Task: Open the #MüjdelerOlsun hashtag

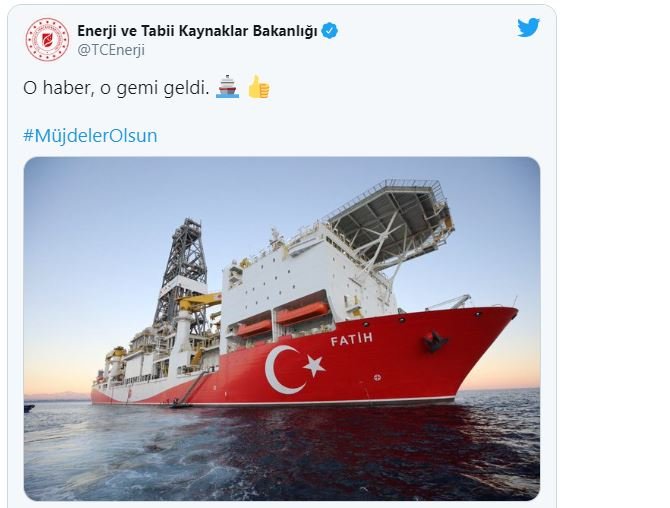Action: 90,135
